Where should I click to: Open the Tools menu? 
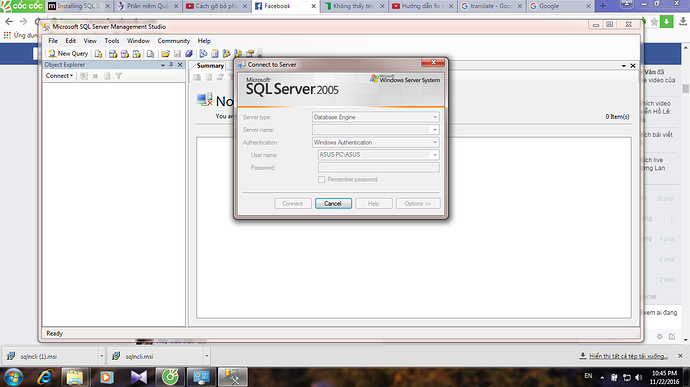click(x=112, y=41)
